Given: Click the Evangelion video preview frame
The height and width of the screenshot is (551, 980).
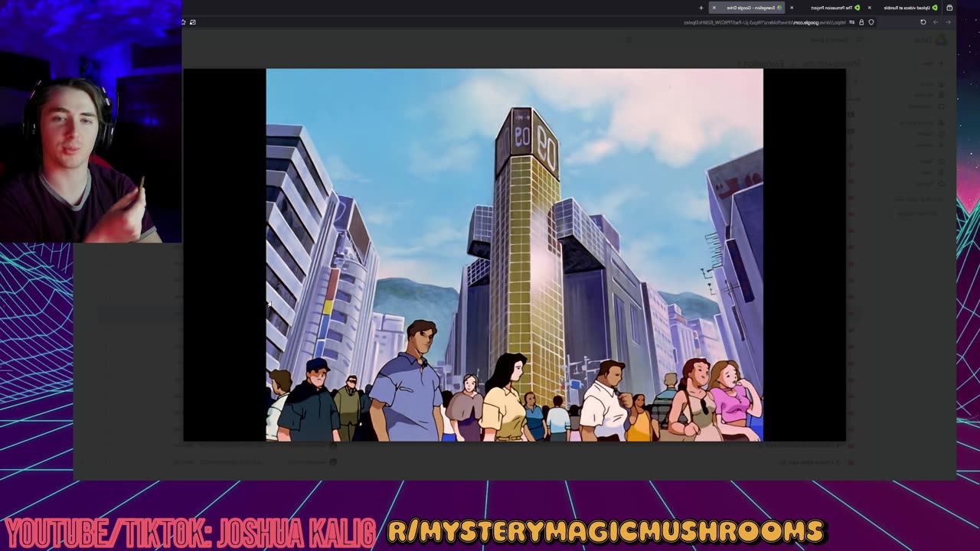Looking at the screenshot, I should pos(514,255).
